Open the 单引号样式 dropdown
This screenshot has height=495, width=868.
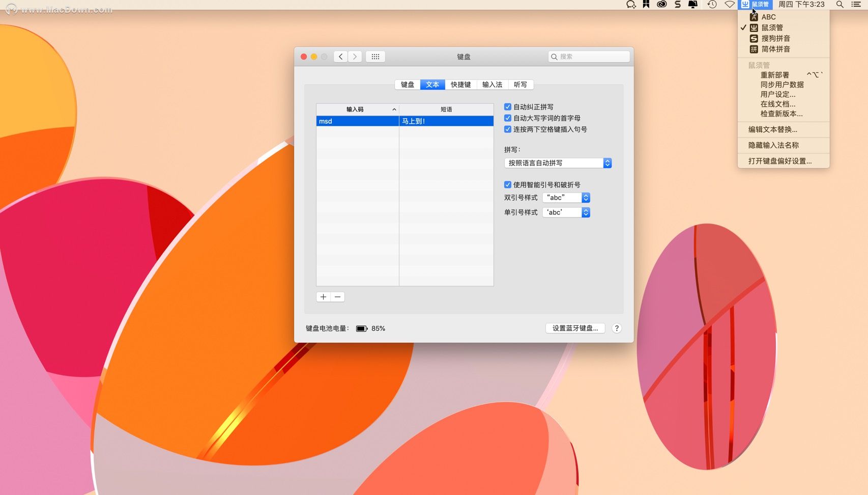pos(566,212)
